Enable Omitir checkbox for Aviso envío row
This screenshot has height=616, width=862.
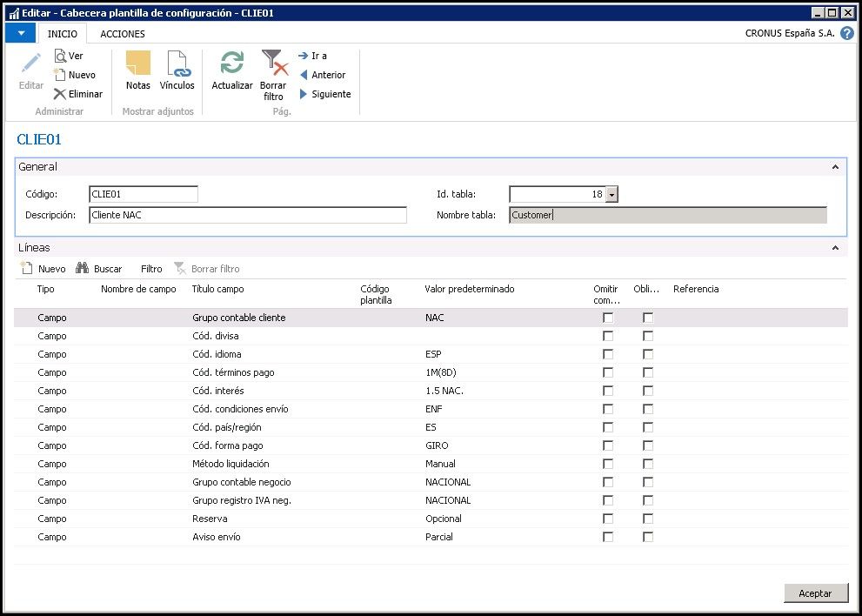tap(608, 538)
